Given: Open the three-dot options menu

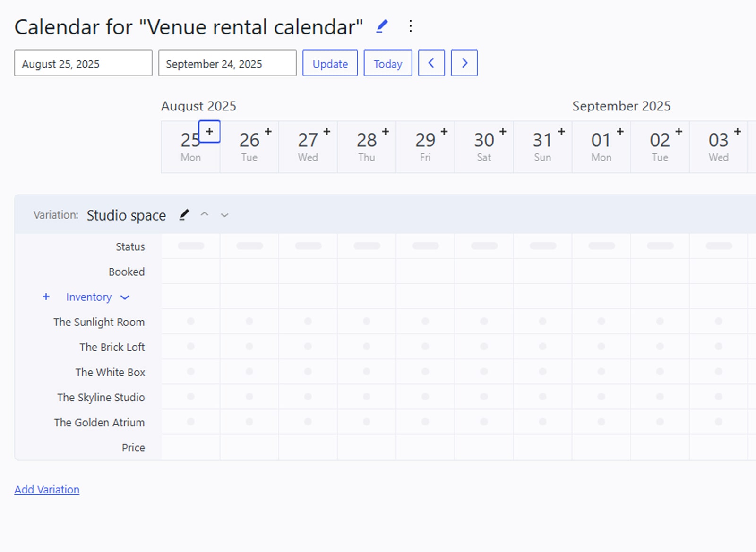Looking at the screenshot, I should (x=411, y=26).
